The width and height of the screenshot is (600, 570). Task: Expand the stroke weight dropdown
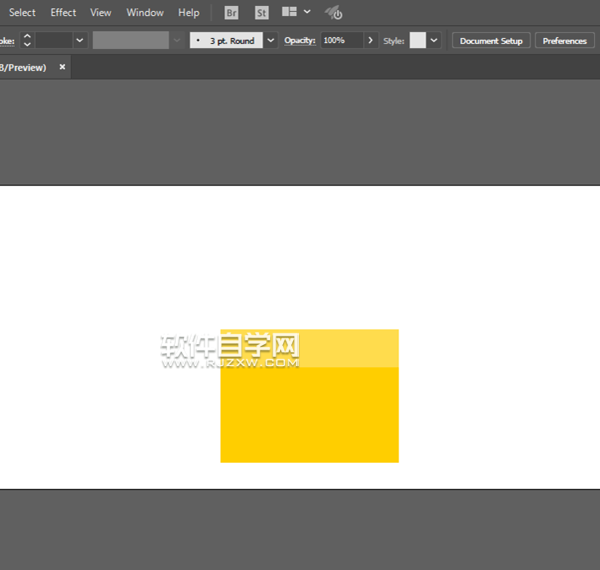tap(80, 41)
